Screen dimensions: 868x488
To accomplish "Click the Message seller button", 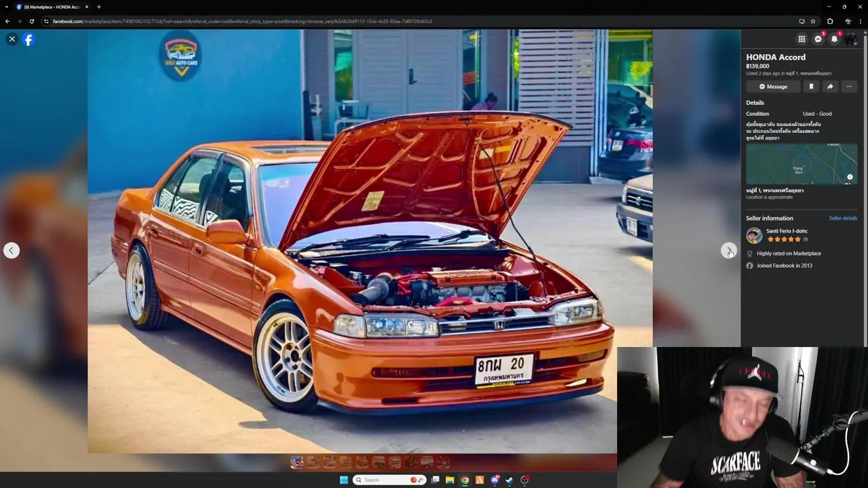I will click(x=773, y=87).
